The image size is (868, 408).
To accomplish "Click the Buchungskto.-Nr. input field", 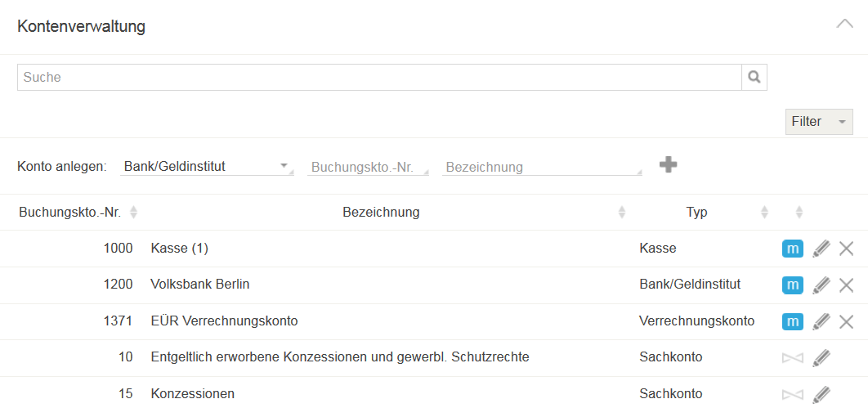I will coord(368,167).
